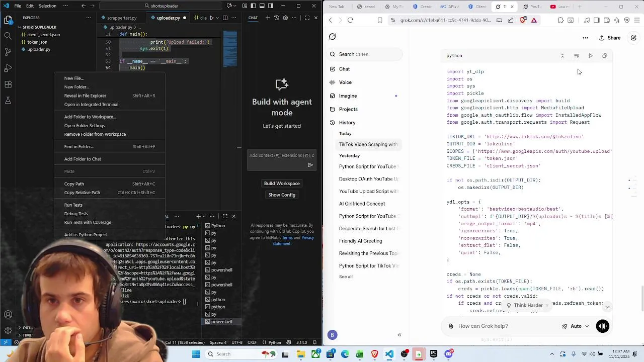Open Grok conversation more options menu
644x362 pixels.
pos(585,38)
